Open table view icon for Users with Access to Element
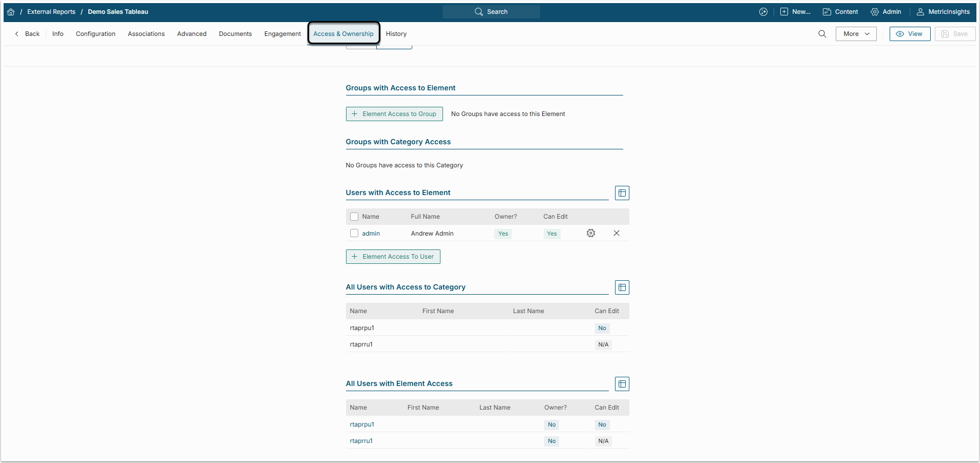 pos(622,193)
